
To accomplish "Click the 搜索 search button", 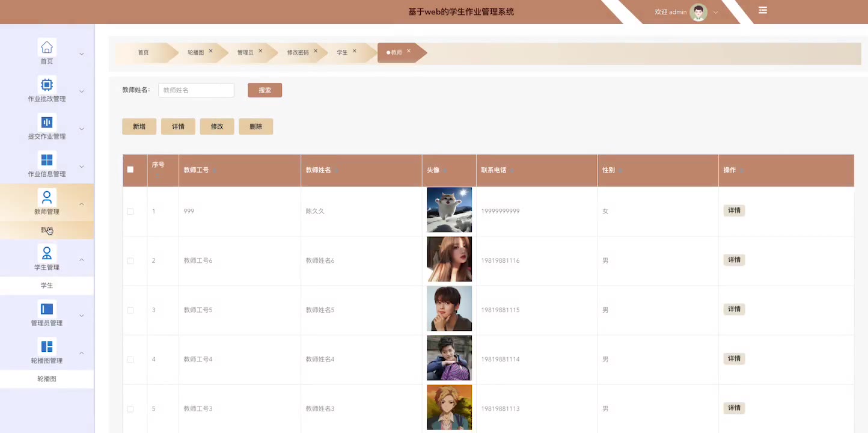I will (264, 90).
